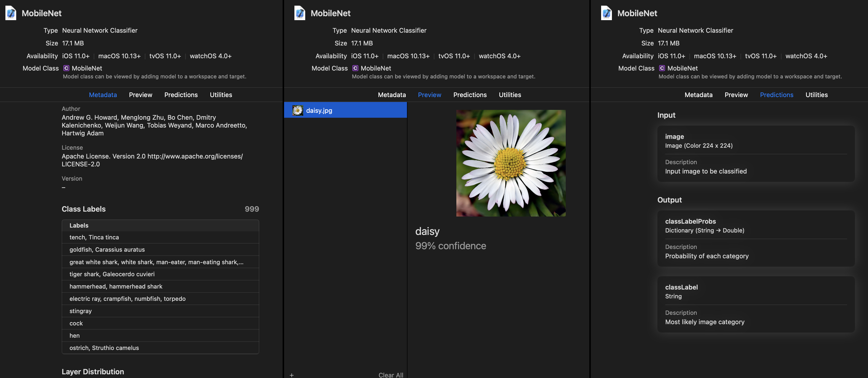This screenshot has height=378, width=868.
Task: Click 'Most likely image category' description
Action: pos(705,322)
